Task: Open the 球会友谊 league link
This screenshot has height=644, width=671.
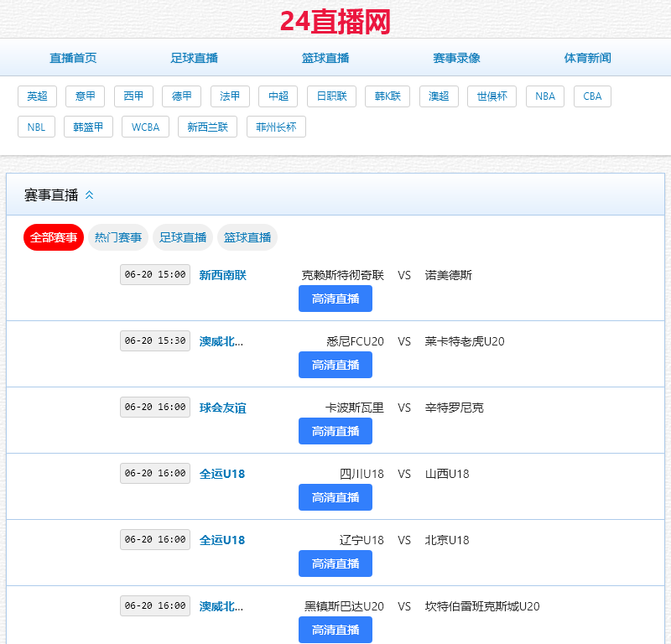Action: coord(223,408)
